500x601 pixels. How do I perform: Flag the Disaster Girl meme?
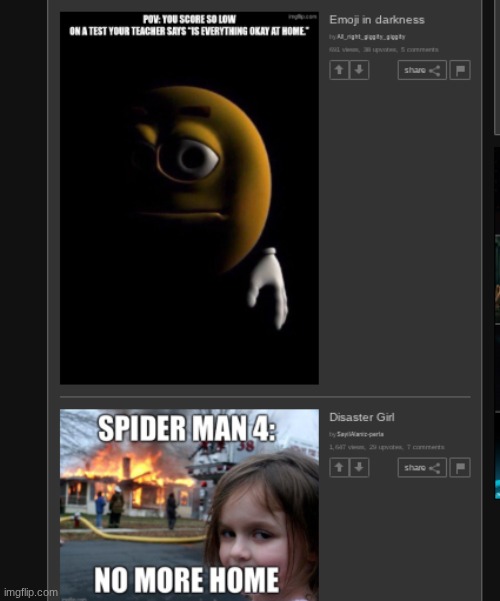pyautogui.click(x=460, y=468)
